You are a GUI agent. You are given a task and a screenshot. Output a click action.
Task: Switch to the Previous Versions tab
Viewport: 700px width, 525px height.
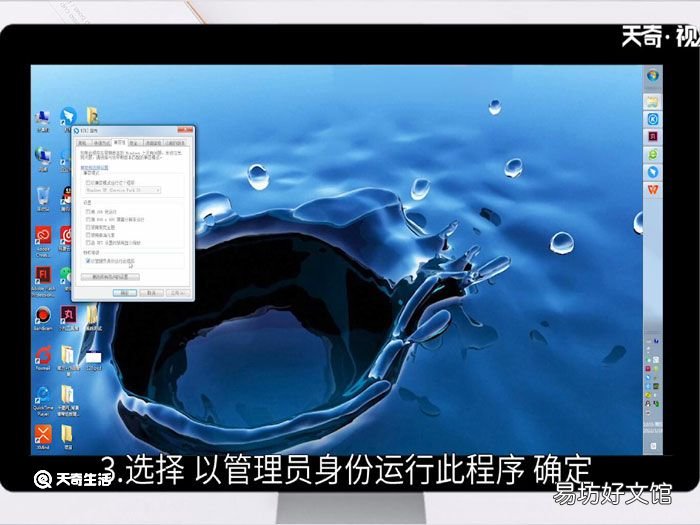175,143
